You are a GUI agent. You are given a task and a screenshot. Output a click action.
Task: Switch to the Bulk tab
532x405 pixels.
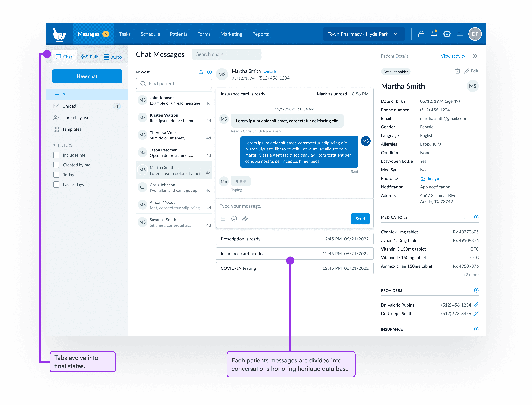pos(90,57)
